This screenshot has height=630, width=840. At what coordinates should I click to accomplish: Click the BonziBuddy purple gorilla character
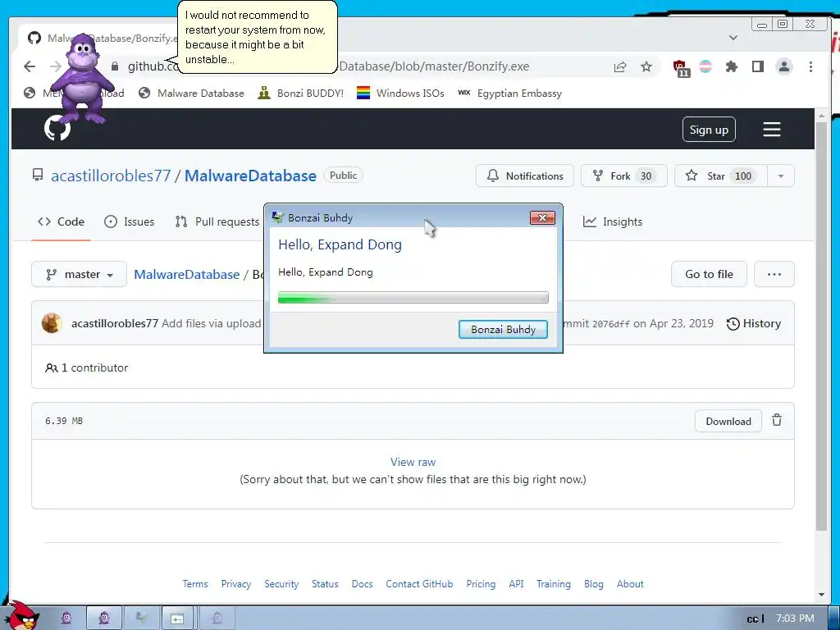click(81, 79)
